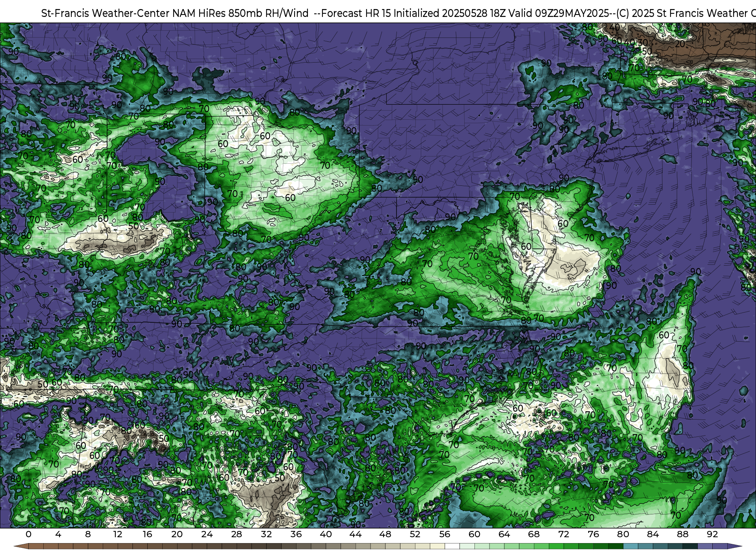Click colorbar scale label "16"

click(x=147, y=534)
